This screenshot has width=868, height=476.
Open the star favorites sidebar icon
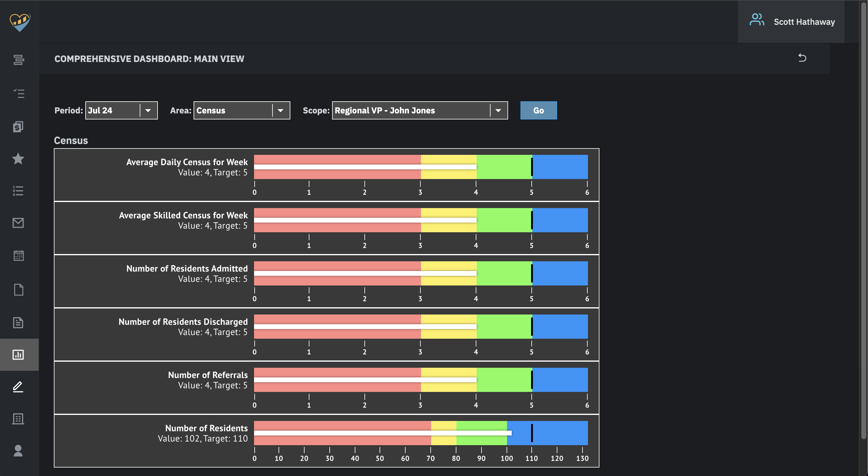[x=18, y=159]
